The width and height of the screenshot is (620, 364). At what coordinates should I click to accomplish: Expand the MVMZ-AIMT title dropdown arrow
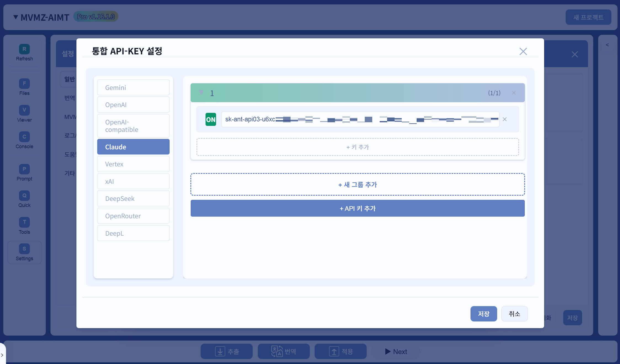pyautogui.click(x=16, y=17)
